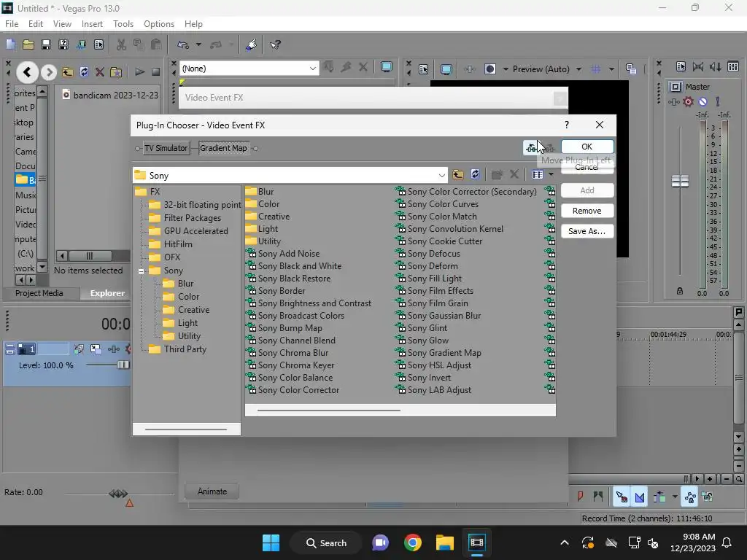Click the Vegas Pro taskbar icon
This screenshot has height=560, width=747.
tap(476, 542)
